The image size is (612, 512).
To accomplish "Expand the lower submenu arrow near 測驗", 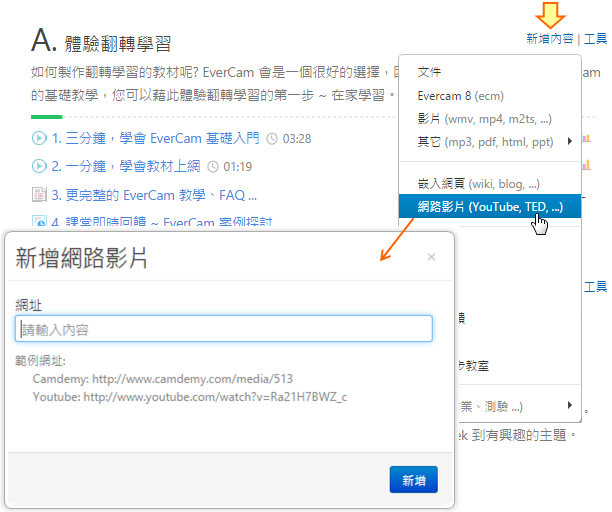I will (x=570, y=405).
